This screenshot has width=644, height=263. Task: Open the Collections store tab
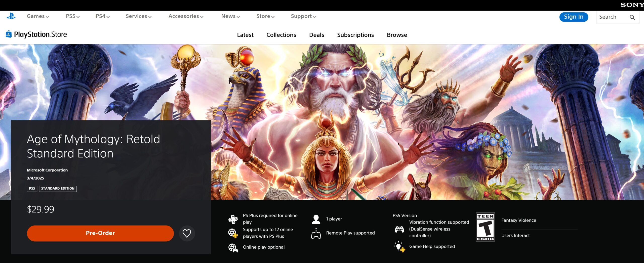(281, 35)
